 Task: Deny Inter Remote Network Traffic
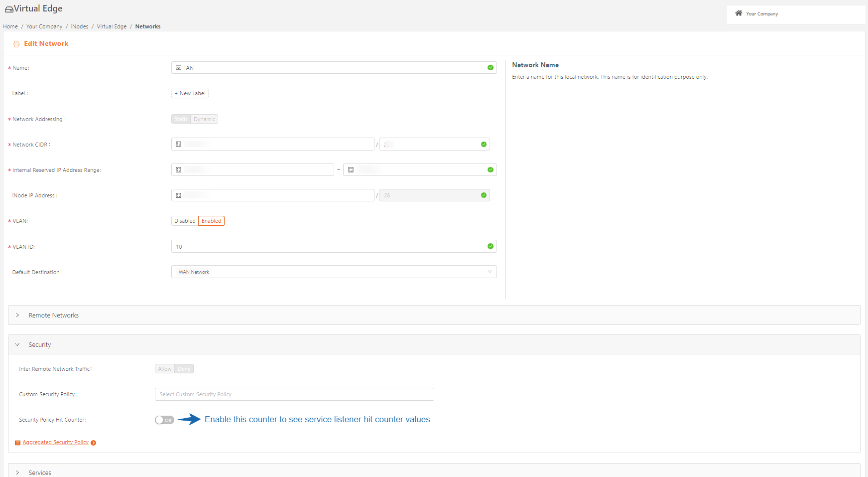coord(184,369)
